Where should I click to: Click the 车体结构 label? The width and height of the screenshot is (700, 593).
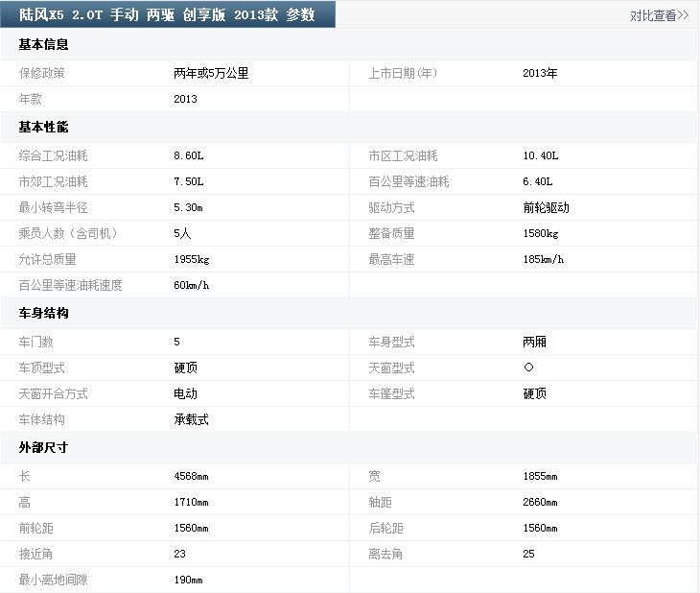[x=41, y=420]
